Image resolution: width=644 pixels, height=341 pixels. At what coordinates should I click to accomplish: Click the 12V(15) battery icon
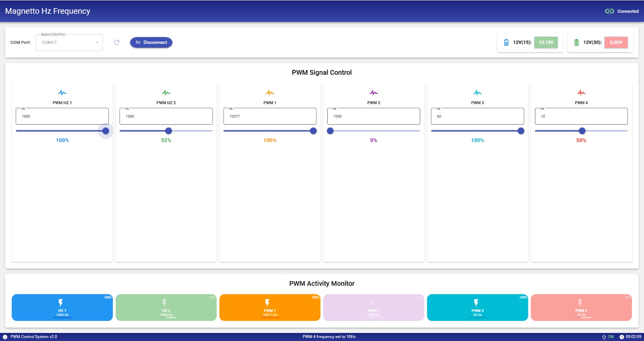coord(506,42)
